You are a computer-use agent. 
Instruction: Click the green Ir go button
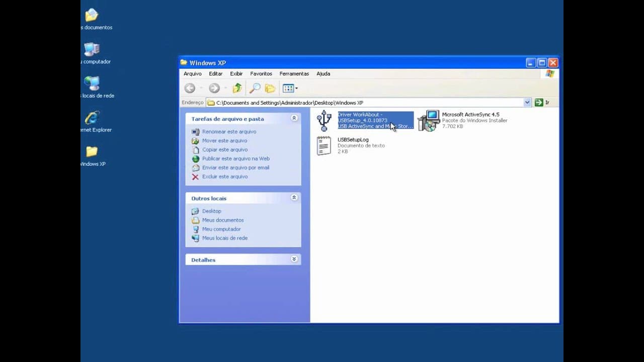(542, 103)
